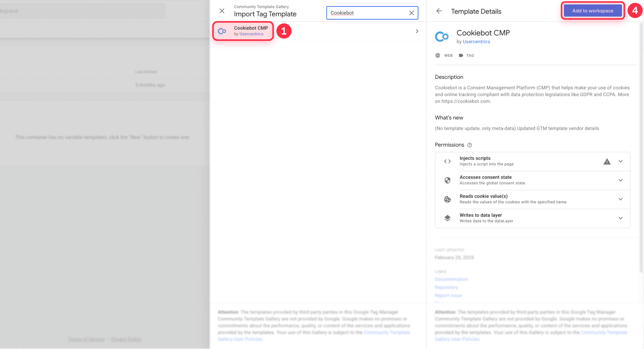
Task: Click the Cookiebot logo in the gallery row
Action: coord(222,31)
